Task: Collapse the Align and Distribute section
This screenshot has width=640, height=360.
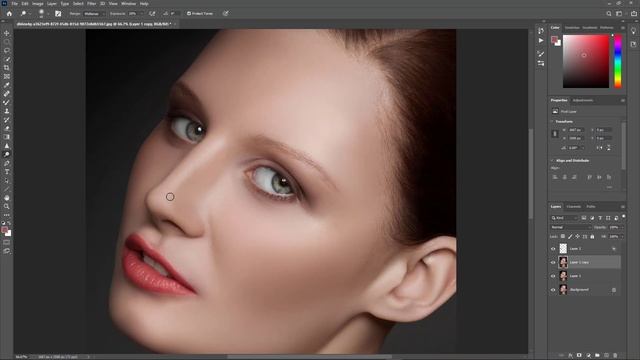Action: pyautogui.click(x=553, y=161)
